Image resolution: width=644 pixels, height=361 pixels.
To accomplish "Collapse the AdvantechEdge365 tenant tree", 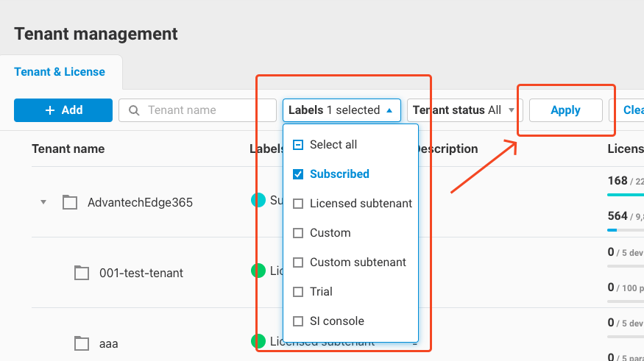I will [x=43, y=202].
